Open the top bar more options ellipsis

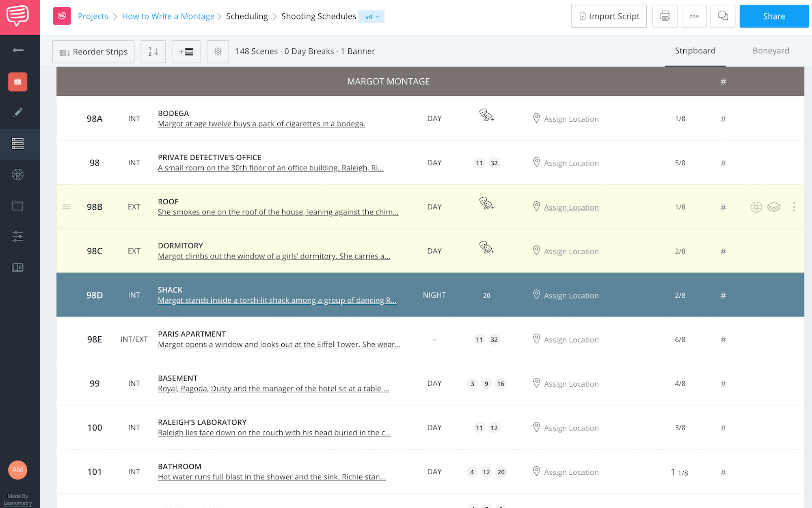(x=694, y=16)
